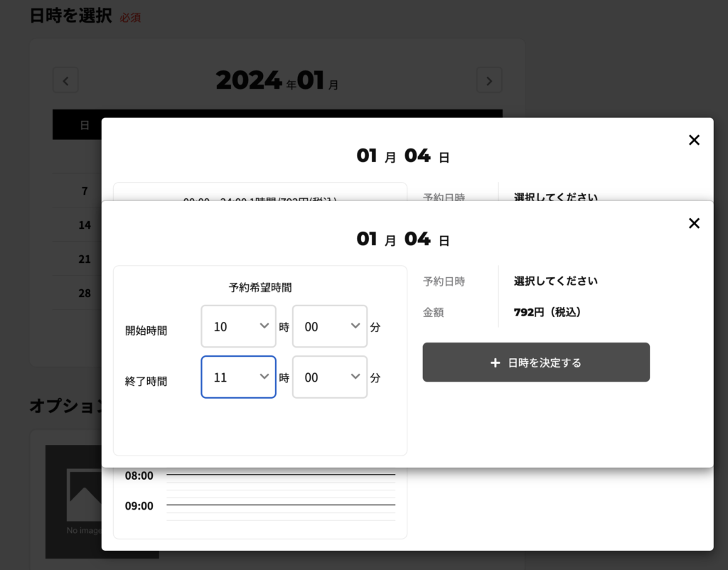Click the 2024年01月 calendar title
This screenshot has height=570, width=728.
pos(277,81)
